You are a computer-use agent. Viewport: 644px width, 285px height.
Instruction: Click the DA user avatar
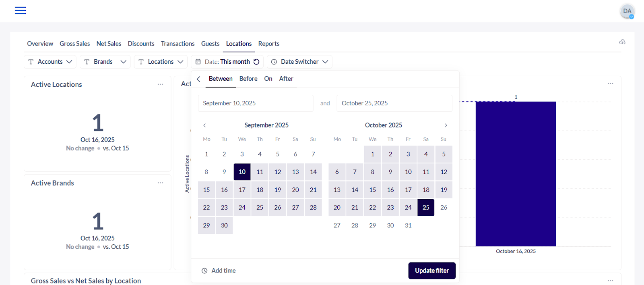click(627, 11)
